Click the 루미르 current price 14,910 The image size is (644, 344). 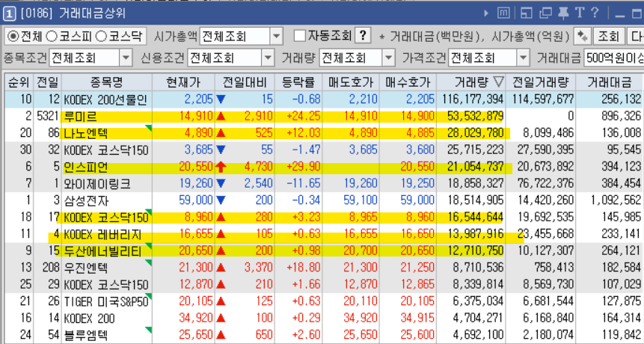(x=196, y=116)
